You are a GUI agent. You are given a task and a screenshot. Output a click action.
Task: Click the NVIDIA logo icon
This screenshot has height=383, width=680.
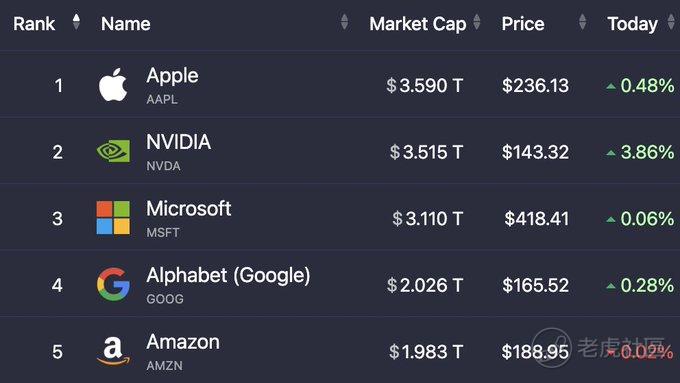113,151
